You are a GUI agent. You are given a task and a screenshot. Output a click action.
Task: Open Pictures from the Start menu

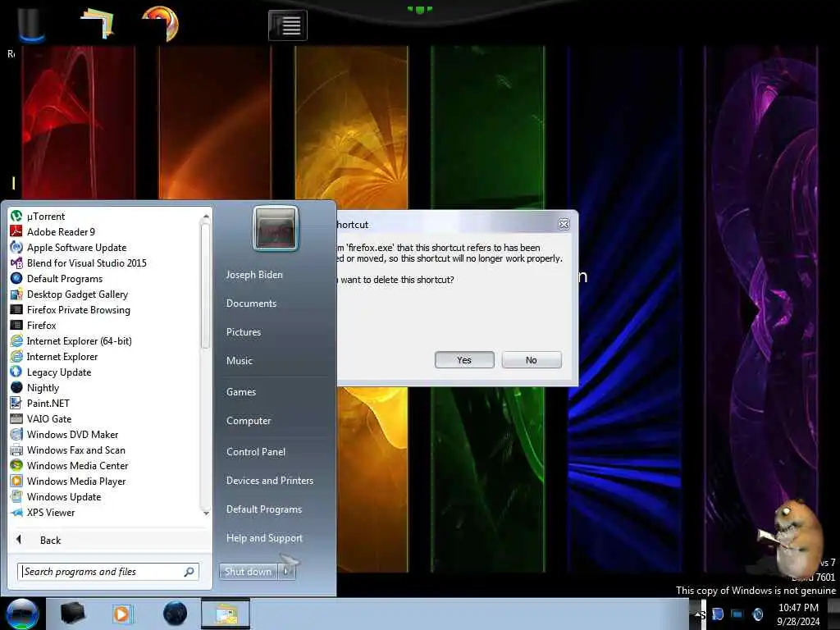tap(243, 332)
